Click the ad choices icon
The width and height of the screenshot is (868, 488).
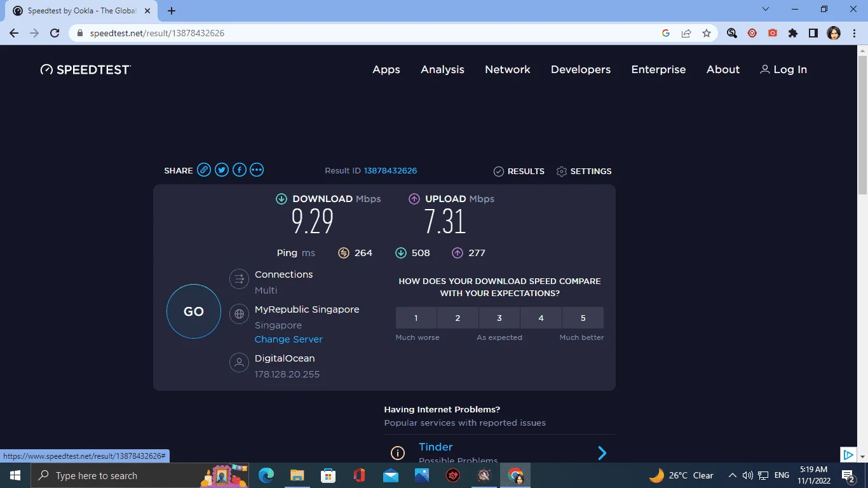point(848,455)
